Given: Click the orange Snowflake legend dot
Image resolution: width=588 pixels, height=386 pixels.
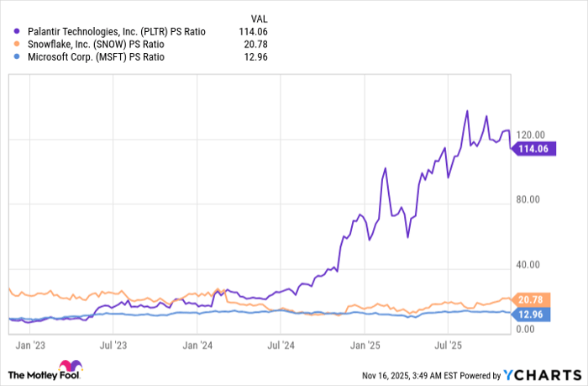Looking at the screenshot, I should coord(17,45).
